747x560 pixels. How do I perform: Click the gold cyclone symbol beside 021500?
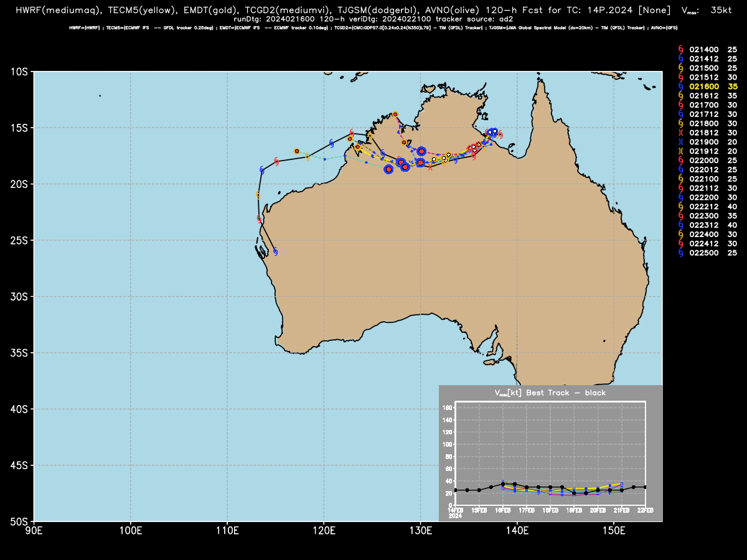(680, 67)
